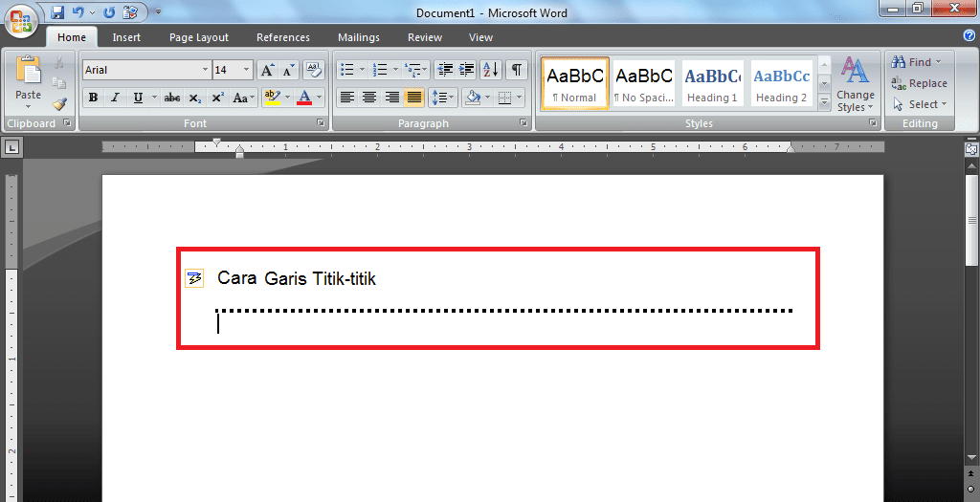Open the borders dropdown arrow
Screen dimensions: 980x502
(520, 98)
